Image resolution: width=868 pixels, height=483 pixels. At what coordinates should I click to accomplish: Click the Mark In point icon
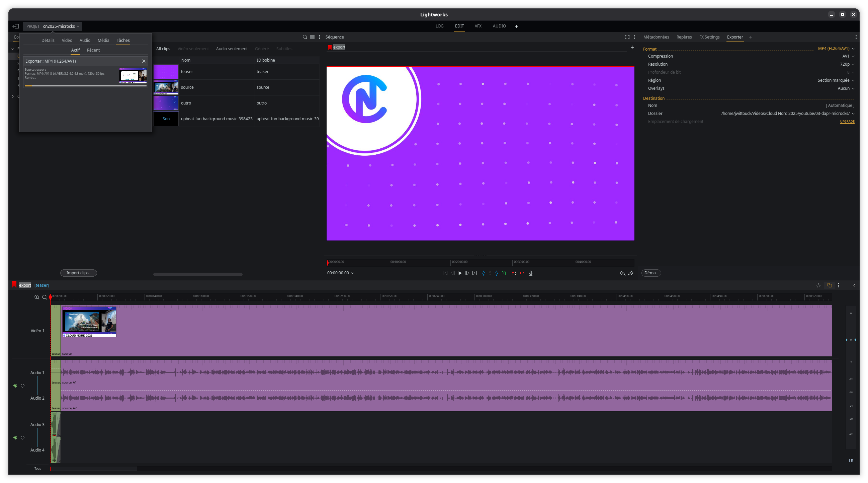[x=484, y=273]
